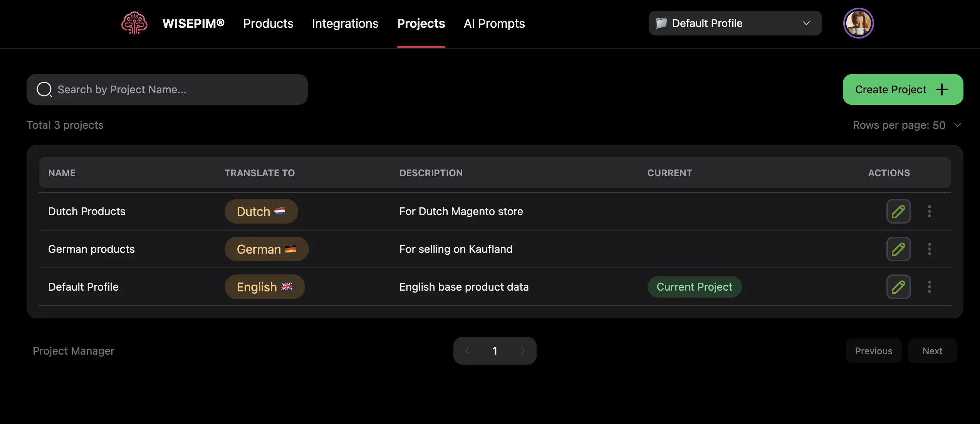Click the WISEPIM brain logo icon
Image resolution: width=980 pixels, height=424 pixels.
coord(134,23)
